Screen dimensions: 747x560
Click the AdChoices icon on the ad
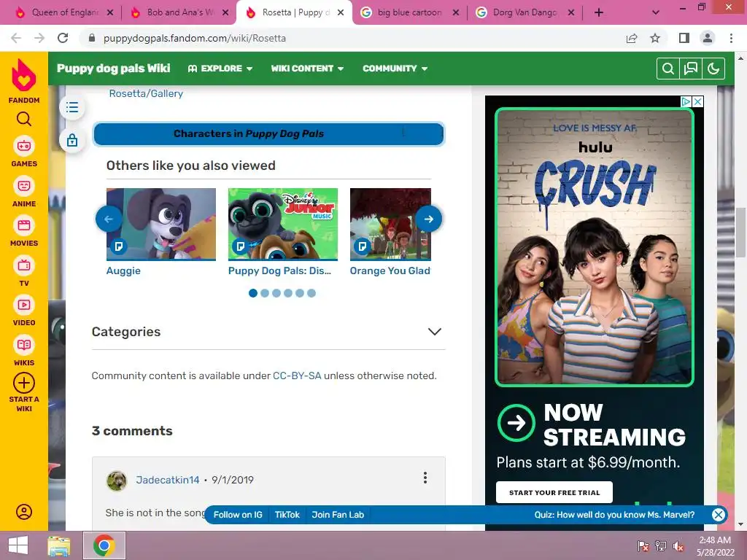point(686,101)
